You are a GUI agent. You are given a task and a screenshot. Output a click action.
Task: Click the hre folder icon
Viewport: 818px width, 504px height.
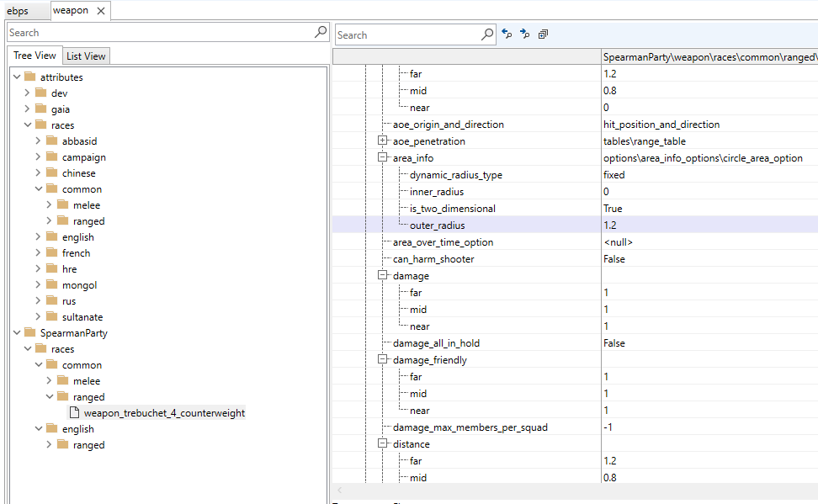tap(52, 268)
